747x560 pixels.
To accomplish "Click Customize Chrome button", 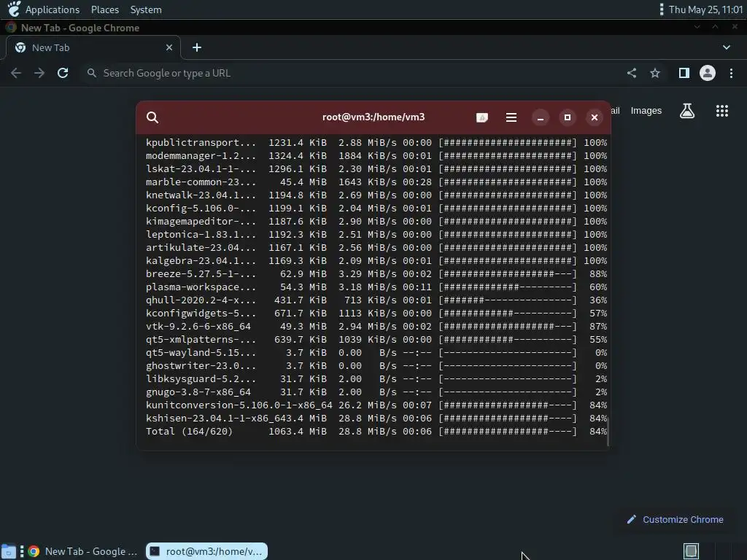I will [675, 519].
